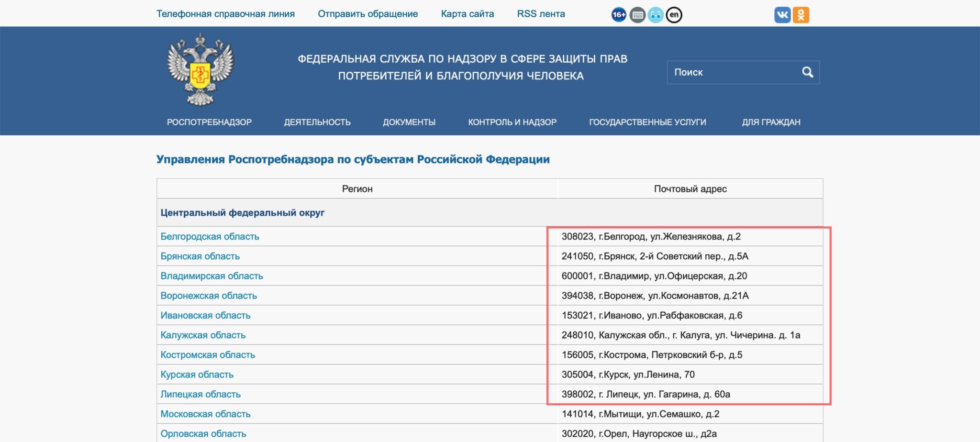Click address 248010, Калужская обл., г. Калуга
The height and width of the screenshot is (442, 980).
[x=680, y=335]
